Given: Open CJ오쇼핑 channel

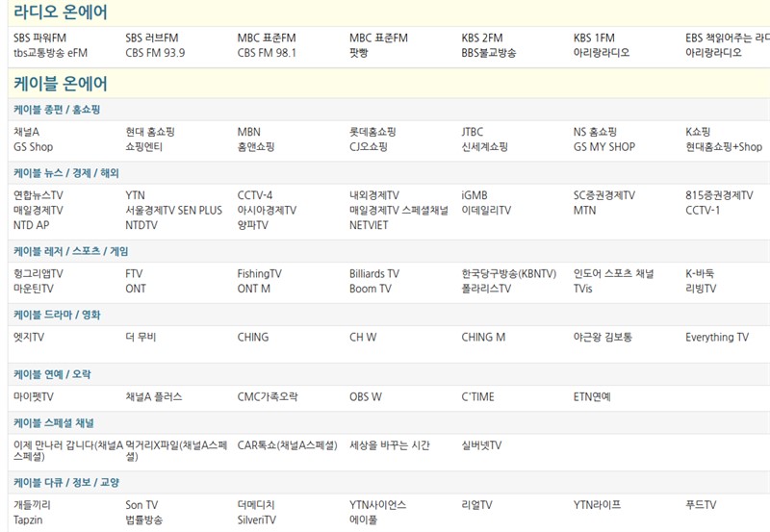Looking at the screenshot, I should [369, 147].
